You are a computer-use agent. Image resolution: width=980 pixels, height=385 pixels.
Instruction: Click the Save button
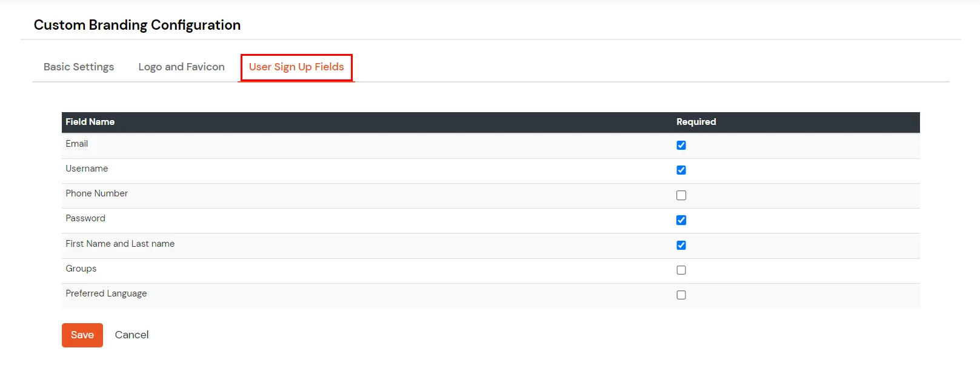click(82, 335)
